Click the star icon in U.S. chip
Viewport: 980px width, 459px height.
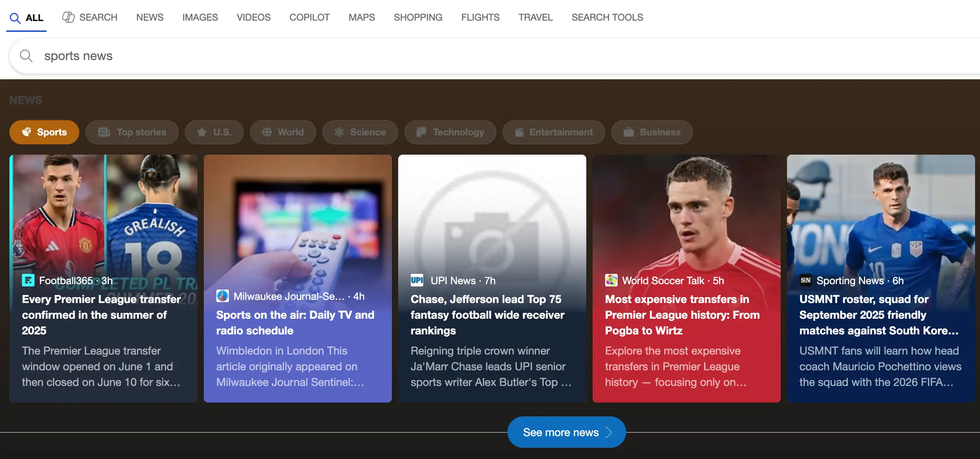(x=202, y=132)
